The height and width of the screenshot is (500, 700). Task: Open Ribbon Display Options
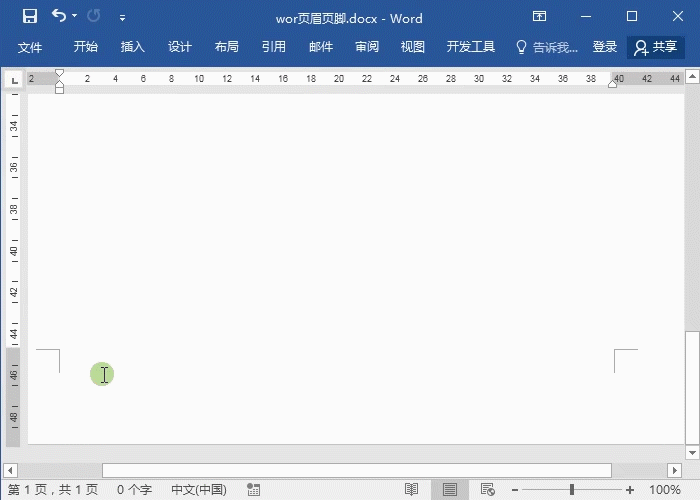539,17
